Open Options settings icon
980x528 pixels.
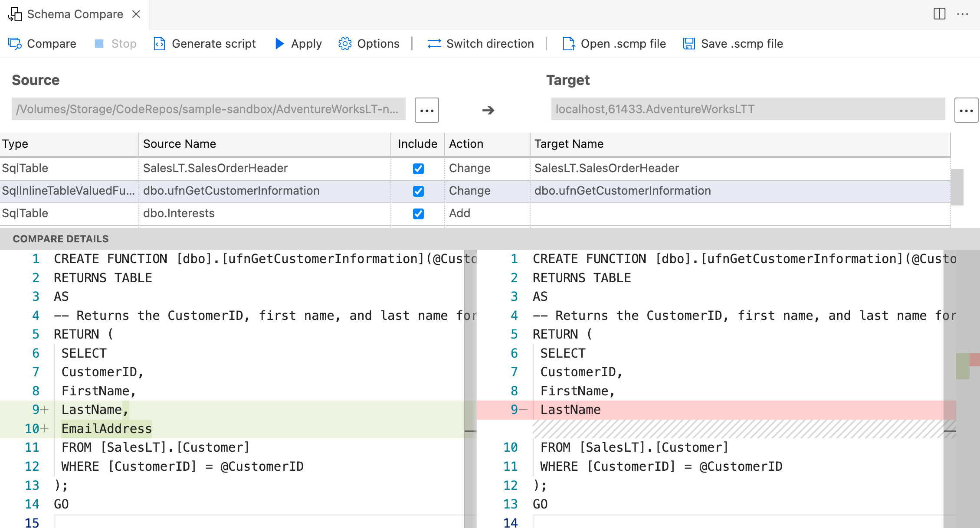tap(345, 43)
